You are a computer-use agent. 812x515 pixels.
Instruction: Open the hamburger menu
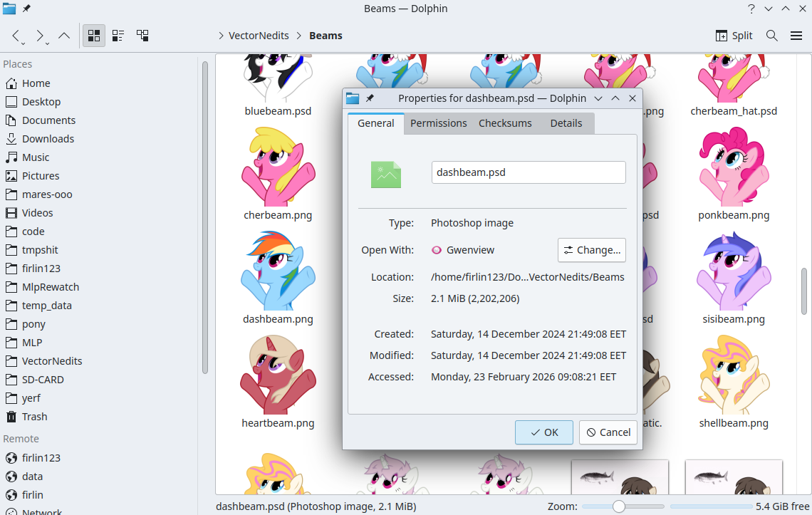796,36
